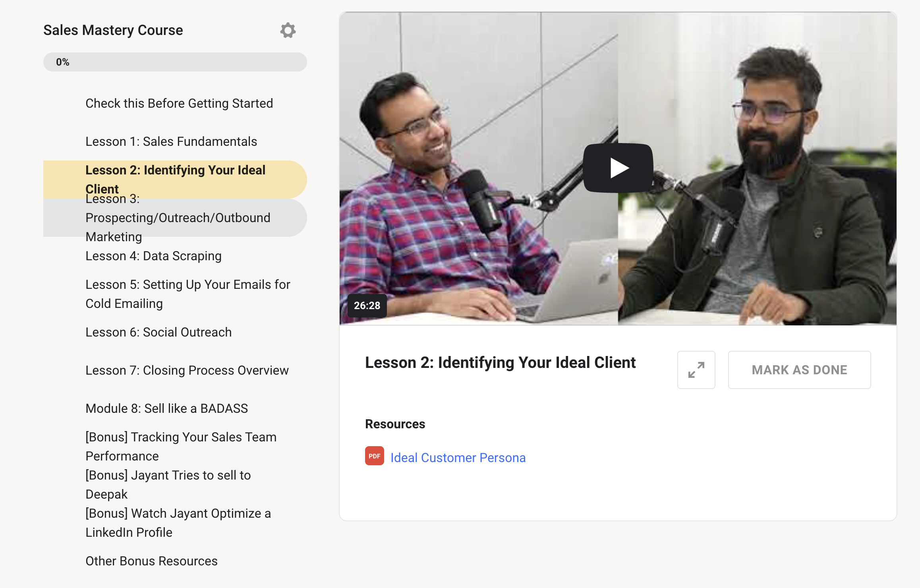920x588 pixels.
Task: Play the Lesson 2 video
Action: (x=618, y=167)
